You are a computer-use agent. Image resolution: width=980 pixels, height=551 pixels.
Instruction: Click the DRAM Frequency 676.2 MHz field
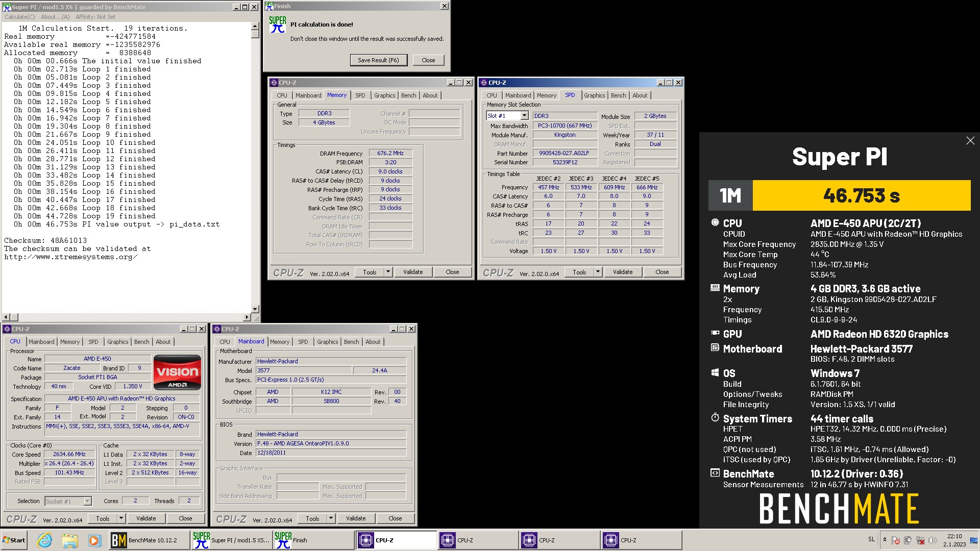[390, 153]
